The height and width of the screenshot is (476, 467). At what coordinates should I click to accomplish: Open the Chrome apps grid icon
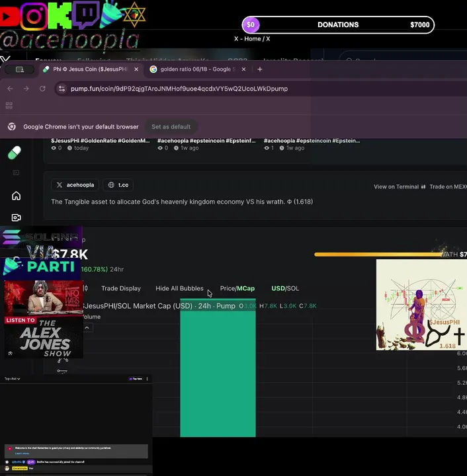9,105
